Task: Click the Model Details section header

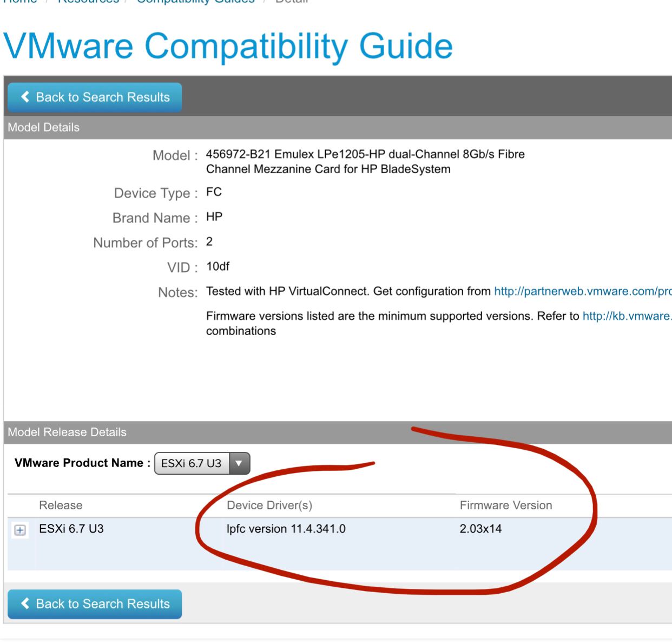Action: point(338,128)
